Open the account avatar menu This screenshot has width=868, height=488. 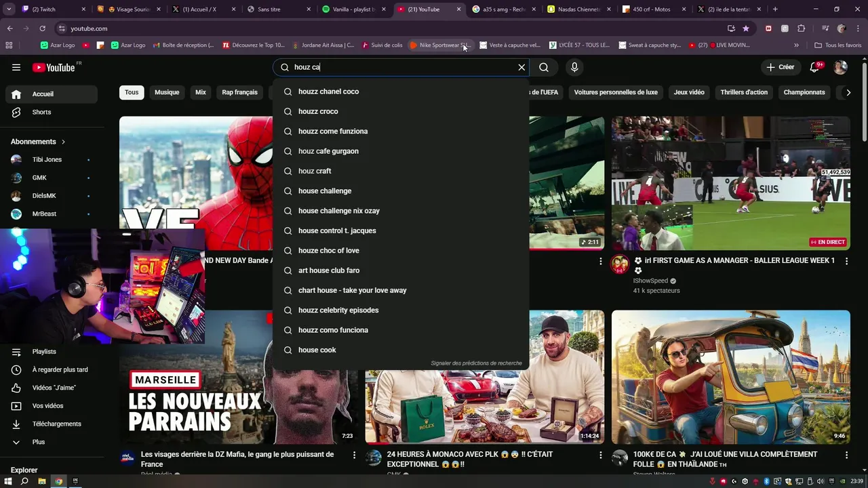coord(840,67)
